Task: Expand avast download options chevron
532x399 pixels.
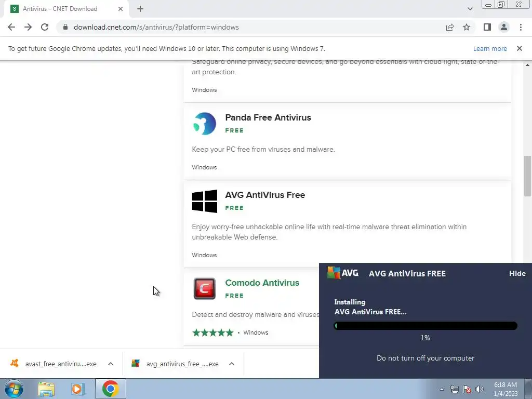Action: tap(111, 364)
